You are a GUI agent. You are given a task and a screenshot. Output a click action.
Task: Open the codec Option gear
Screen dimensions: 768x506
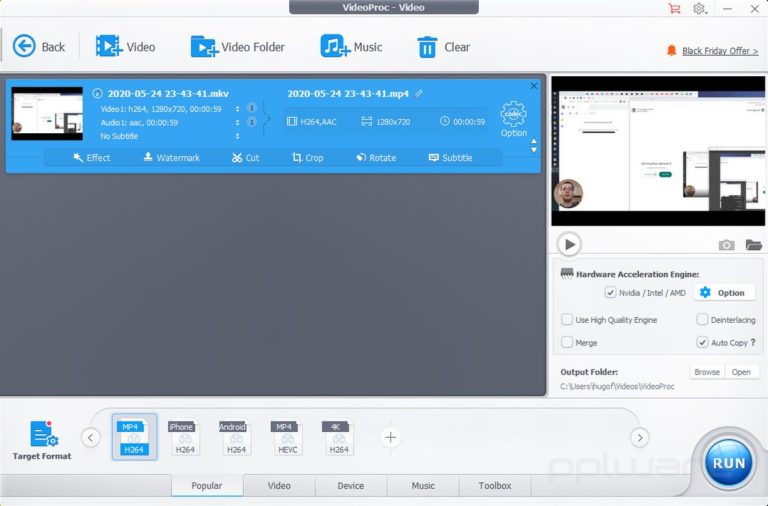[513, 119]
